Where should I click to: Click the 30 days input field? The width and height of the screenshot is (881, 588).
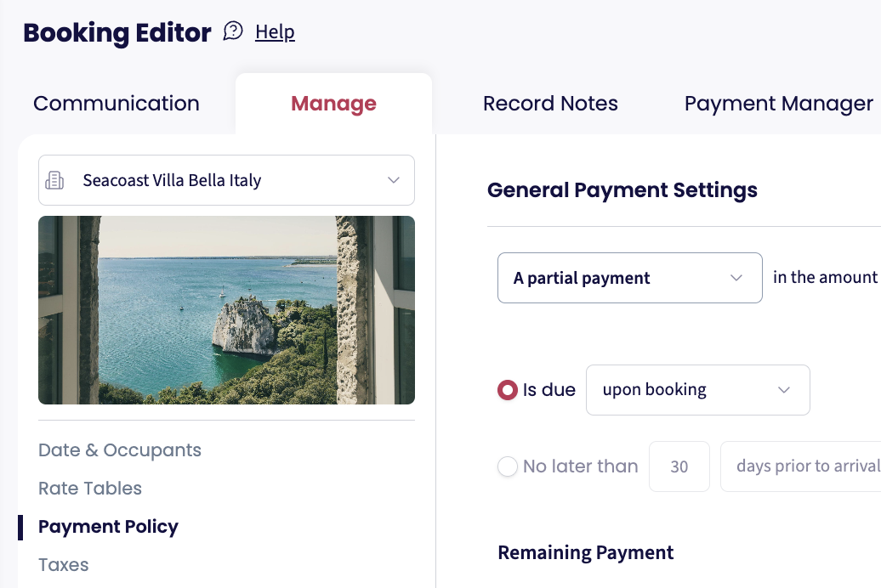pos(679,466)
